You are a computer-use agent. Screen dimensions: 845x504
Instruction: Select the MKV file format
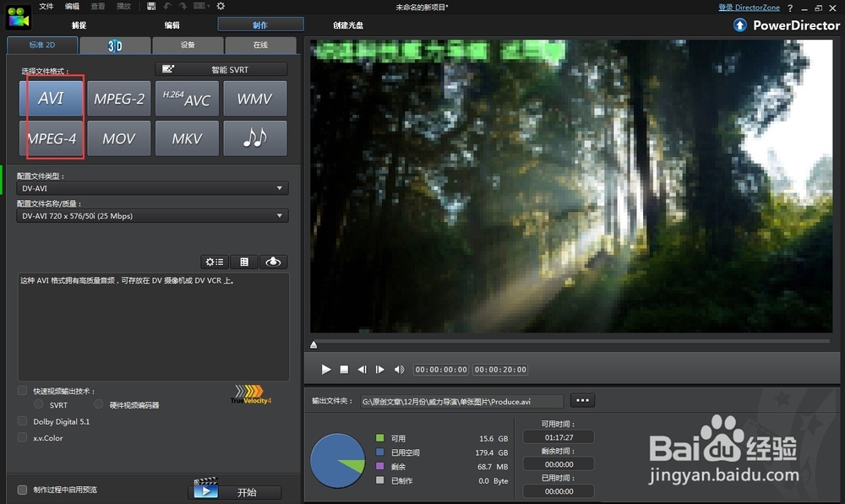(187, 138)
